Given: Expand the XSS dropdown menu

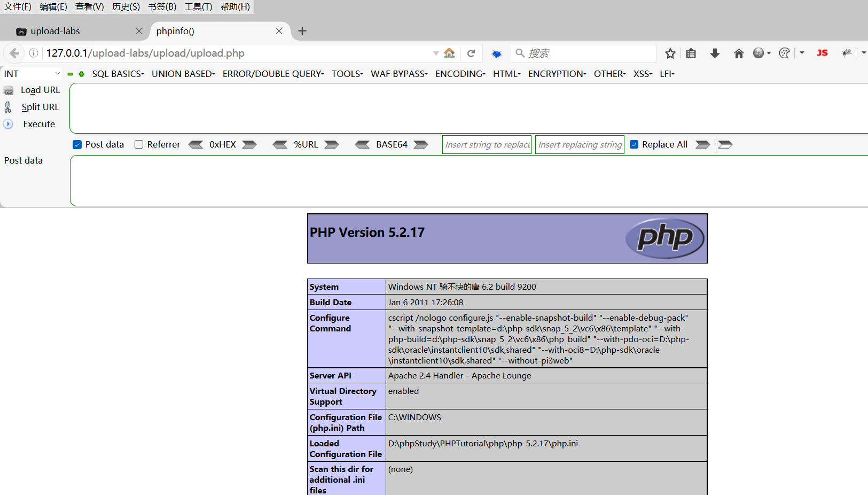Looking at the screenshot, I should (x=643, y=74).
